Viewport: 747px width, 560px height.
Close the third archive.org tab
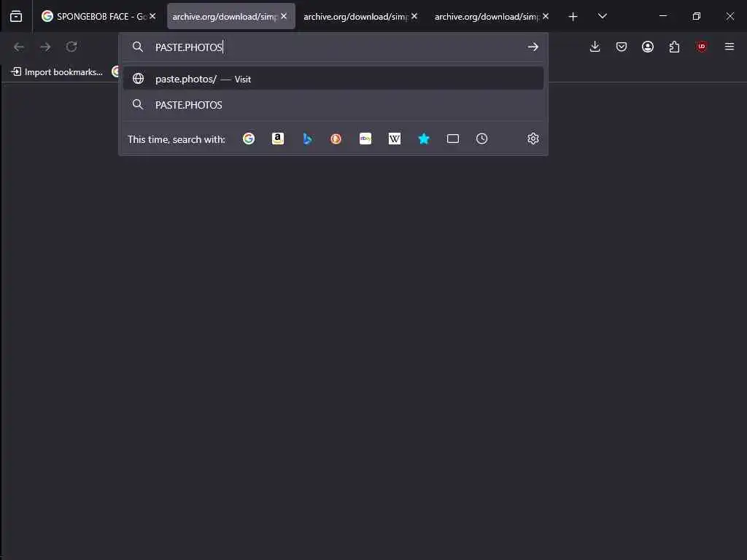click(x=546, y=17)
